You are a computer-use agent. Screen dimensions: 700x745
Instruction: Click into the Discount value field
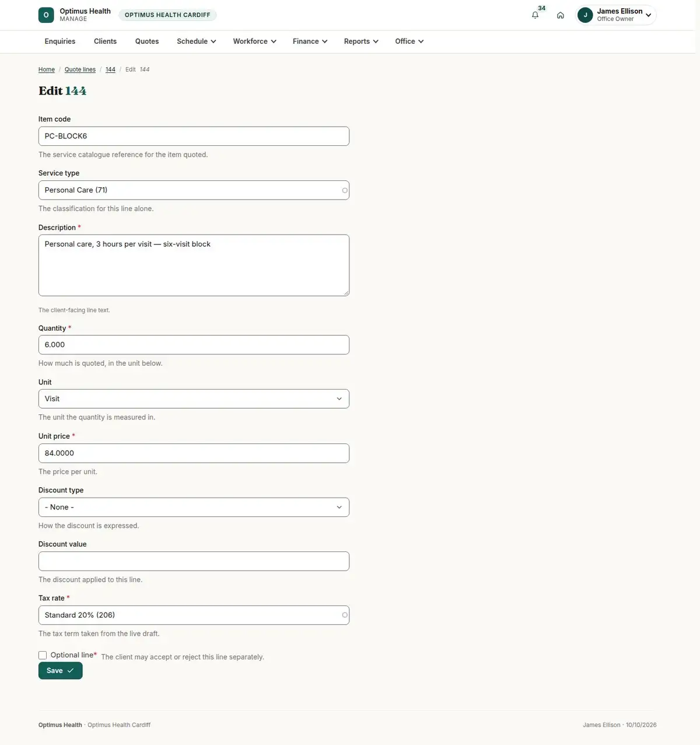194,561
